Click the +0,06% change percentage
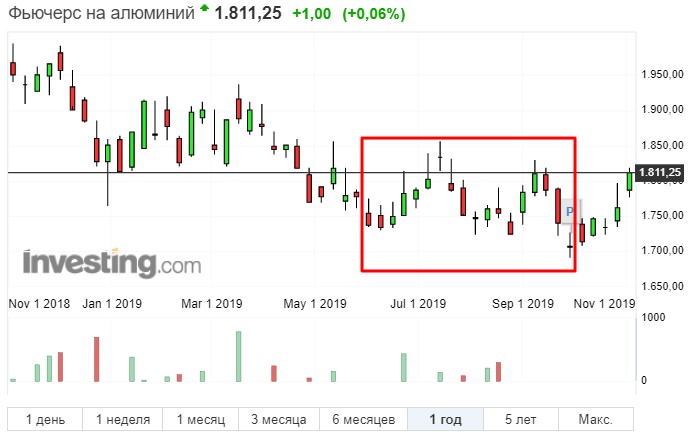The image size is (693, 440). (374, 14)
